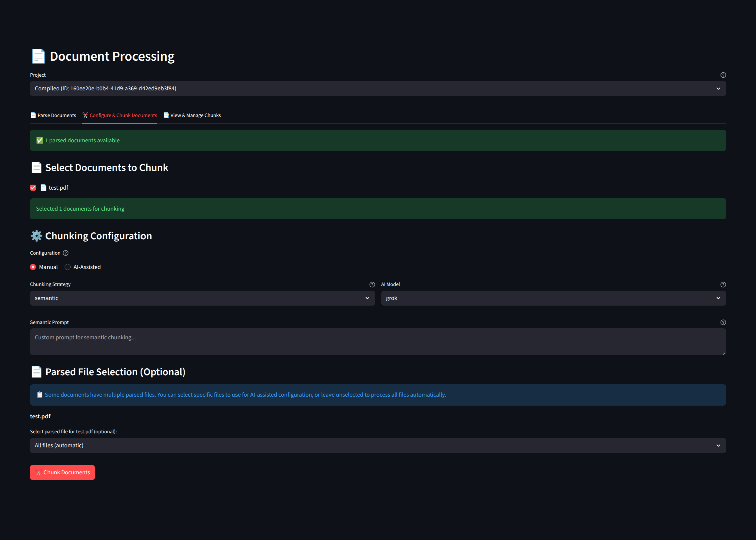Click the Chunking Strategy help icon
This screenshot has height=540, width=756.
[372, 285]
